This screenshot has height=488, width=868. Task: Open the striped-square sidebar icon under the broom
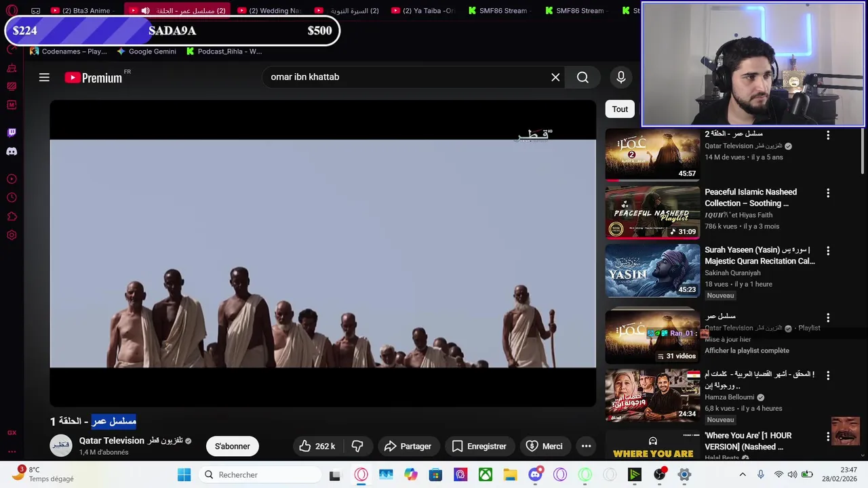pyautogui.click(x=12, y=86)
